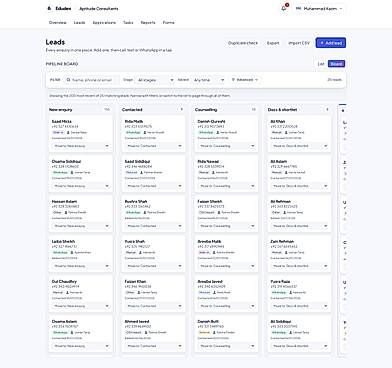Click the Aptitude Consultants organisation name
Image resolution: width=392 pixels, height=368 pixels.
pos(99,9)
